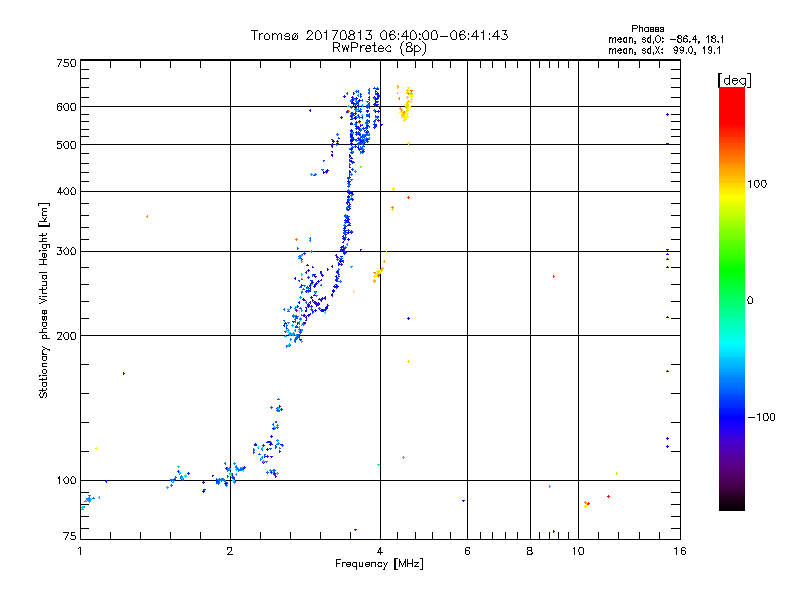Click the x-axis tick label "8"

pyautogui.click(x=530, y=551)
